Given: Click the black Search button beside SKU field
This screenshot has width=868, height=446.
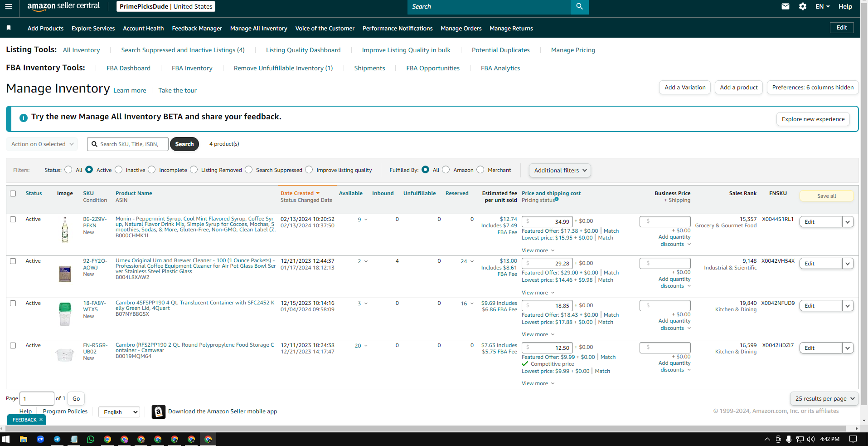Looking at the screenshot, I should [x=184, y=144].
